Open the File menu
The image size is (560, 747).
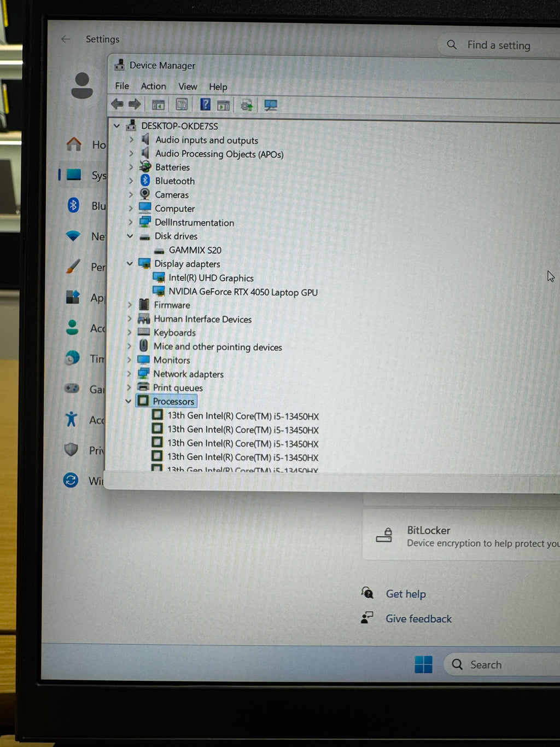pyautogui.click(x=122, y=86)
